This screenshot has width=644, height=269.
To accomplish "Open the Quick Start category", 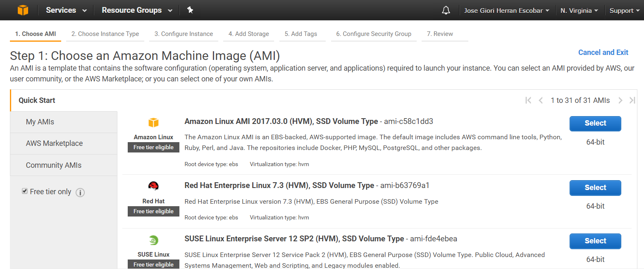I will coord(64,100).
